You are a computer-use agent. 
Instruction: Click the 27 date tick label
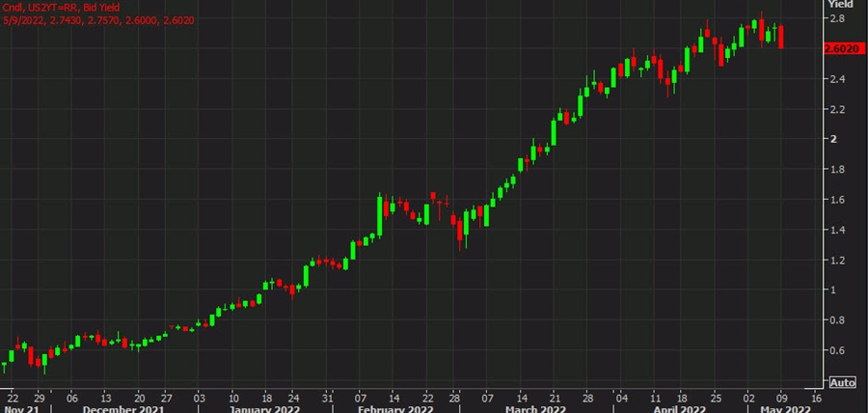pyautogui.click(x=166, y=398)
